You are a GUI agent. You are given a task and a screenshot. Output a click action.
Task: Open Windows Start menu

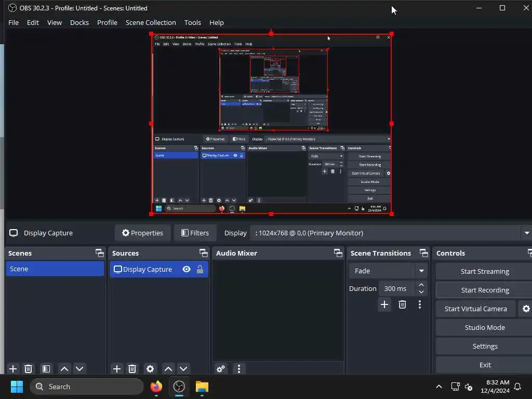pyautogui.click(x=17, y=387)
